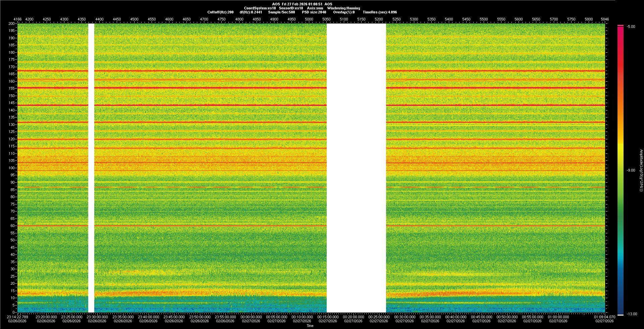
Task: Click the Windowing:Hanning header text
Action: [343, 8]
